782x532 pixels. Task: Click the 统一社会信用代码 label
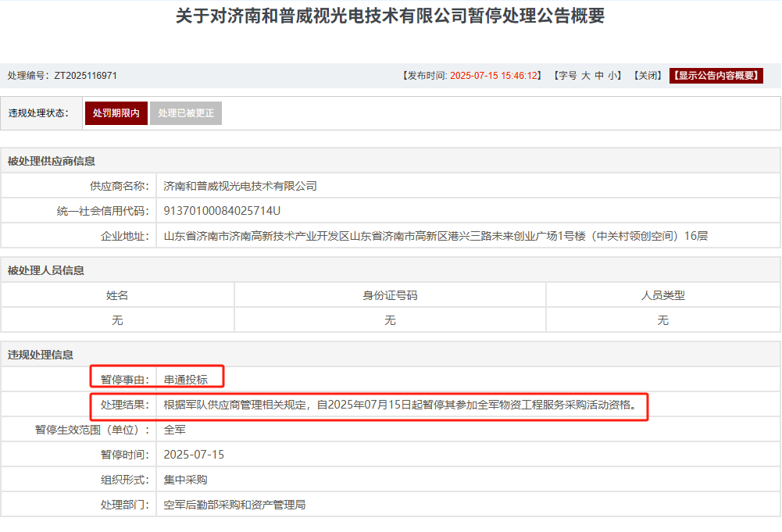pyautogui.click(x=103, y=211)
